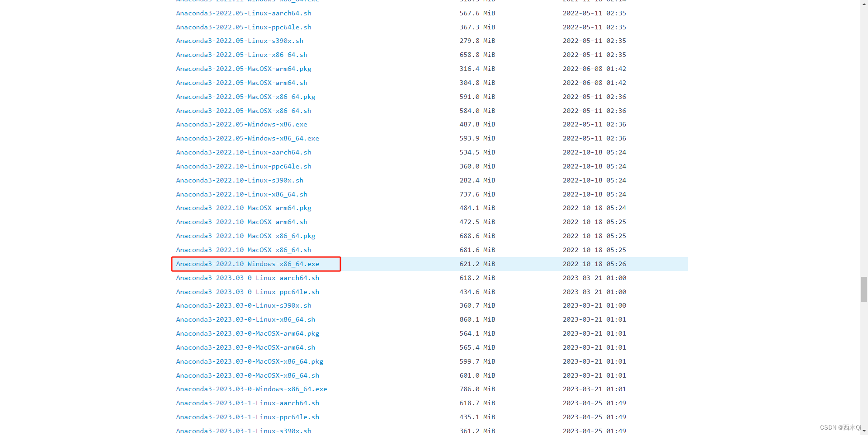Click the 621.2 MiB size cell

coord(477,264)
